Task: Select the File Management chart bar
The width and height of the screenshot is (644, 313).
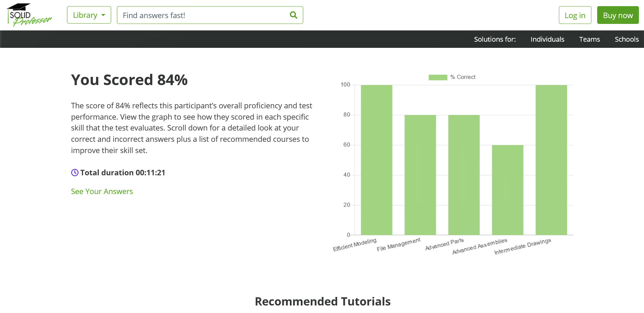Action: 420,175
